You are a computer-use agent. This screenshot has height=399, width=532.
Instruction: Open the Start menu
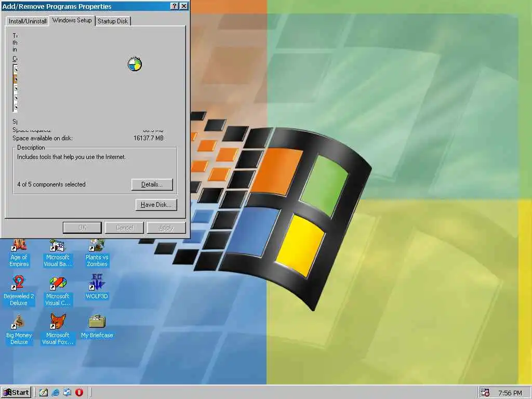[16, 393]
